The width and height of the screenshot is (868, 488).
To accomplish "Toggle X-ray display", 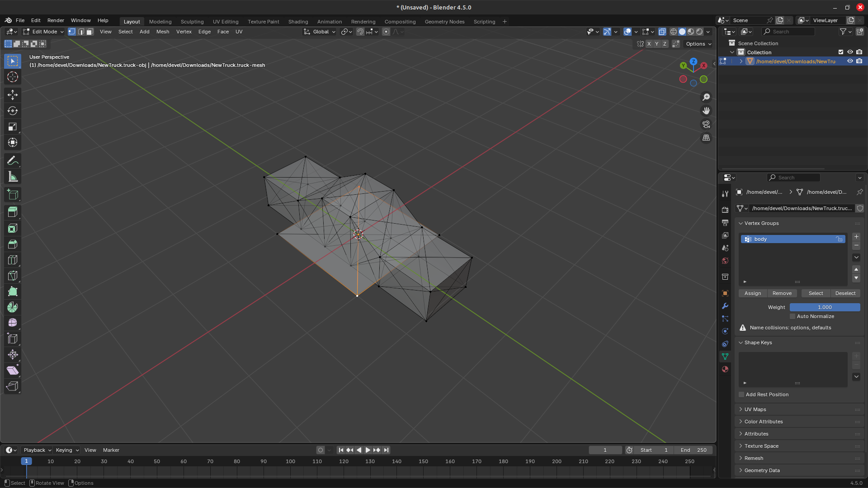I will 662,32.
